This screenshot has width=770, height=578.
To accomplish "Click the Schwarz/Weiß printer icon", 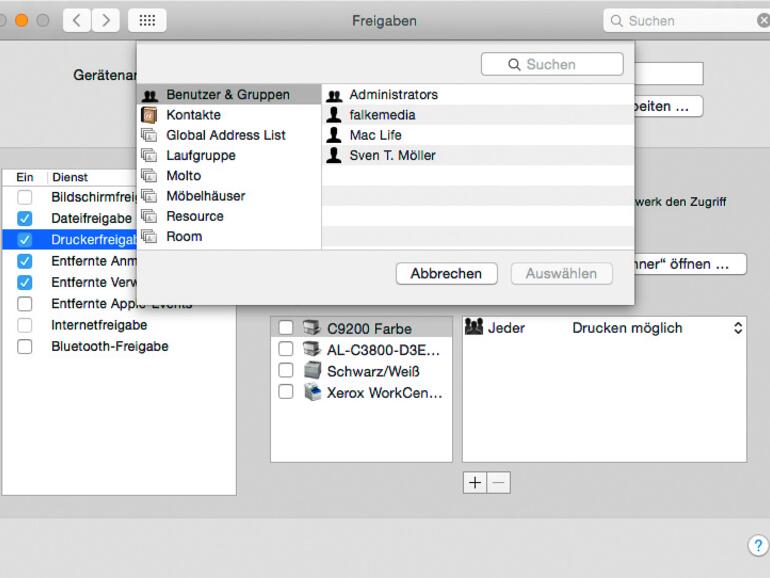I will click(312, 370).
